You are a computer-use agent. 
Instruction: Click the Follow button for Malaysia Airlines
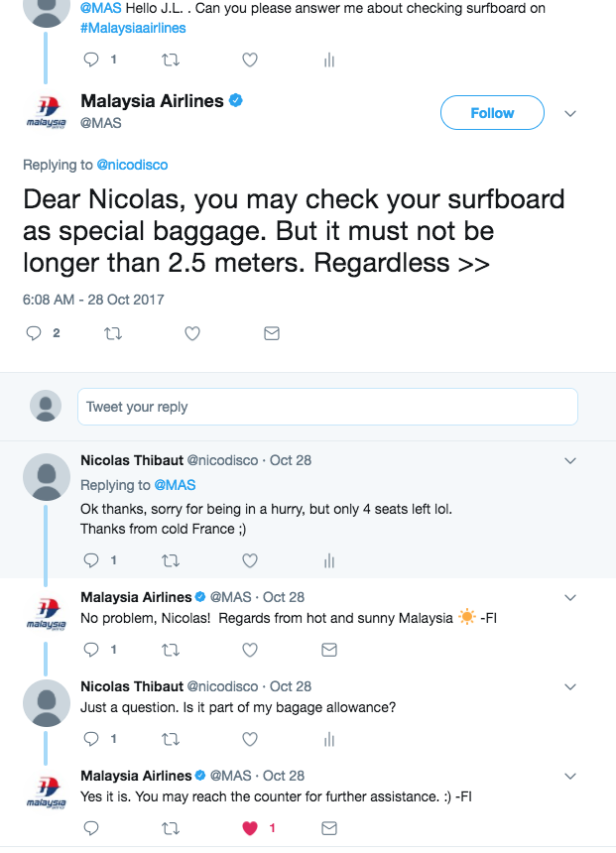(x=492, y=113)
